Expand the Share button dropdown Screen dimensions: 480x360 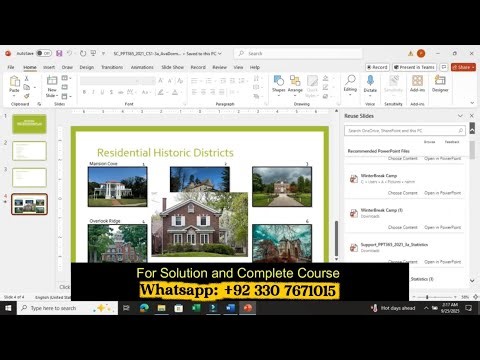(x=473, y=67)
